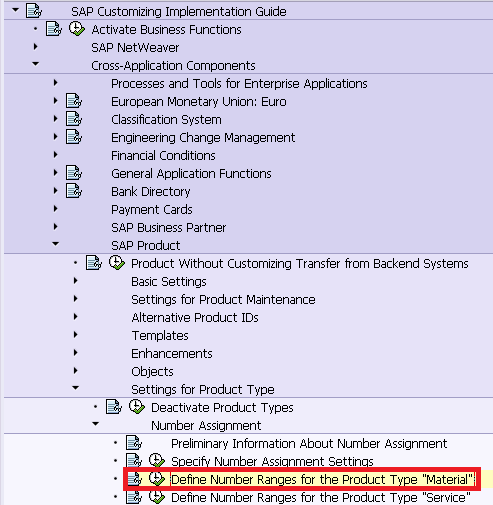The height and width of the screenshot is (505, 493).
Task: Open documentation icon for Activate Business Functions
Action: 54,29
